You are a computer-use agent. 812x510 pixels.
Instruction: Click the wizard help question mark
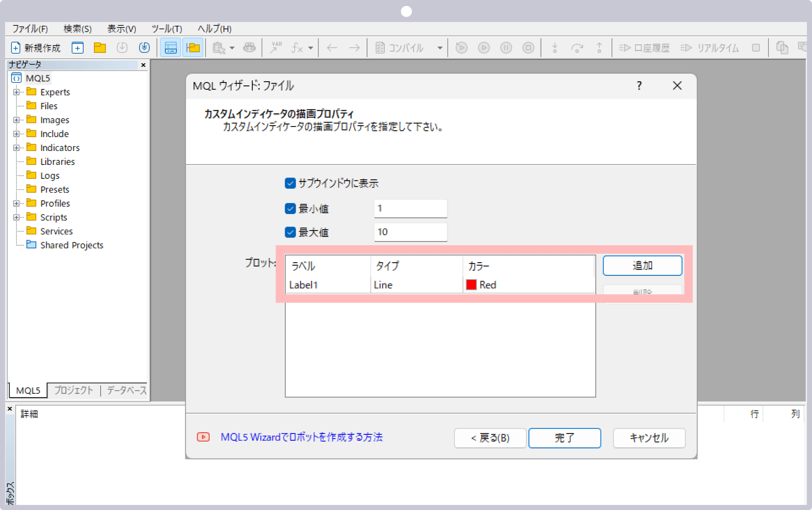(639, 86)
